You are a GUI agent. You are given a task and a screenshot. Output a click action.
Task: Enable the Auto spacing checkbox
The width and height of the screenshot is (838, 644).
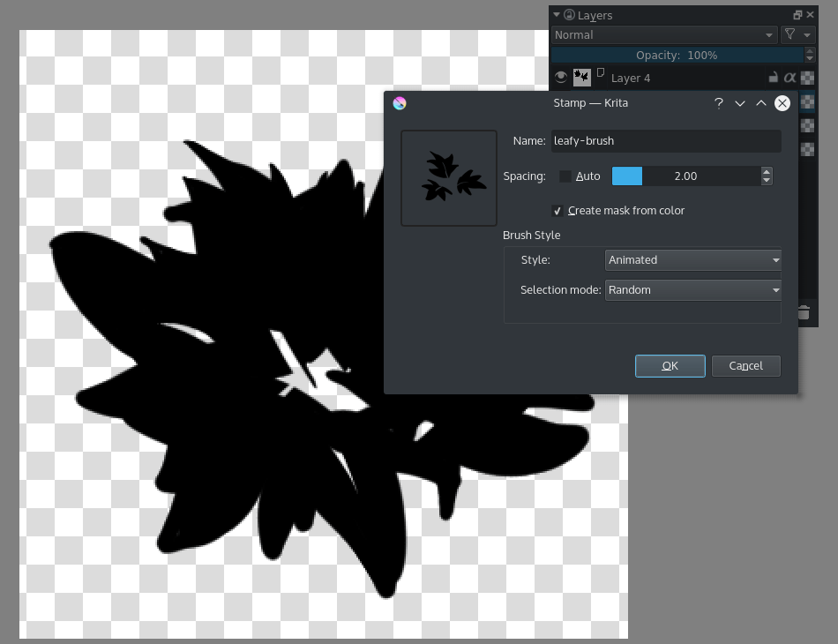(x=565, y=176)
